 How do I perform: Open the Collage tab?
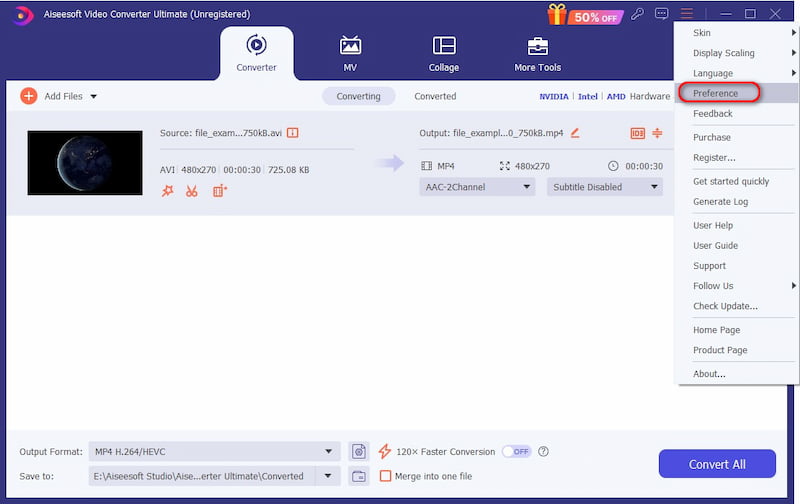tap(444, 53)
